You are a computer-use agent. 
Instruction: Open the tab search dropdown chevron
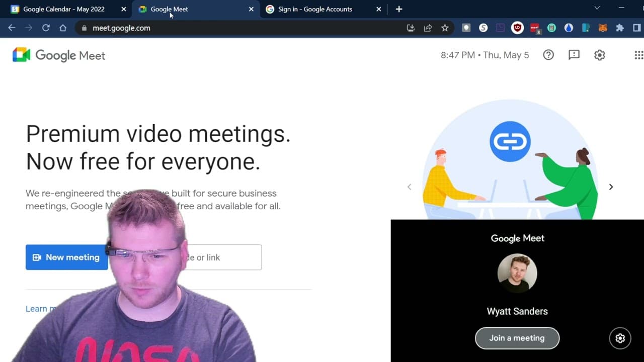(x=597, y=8)
